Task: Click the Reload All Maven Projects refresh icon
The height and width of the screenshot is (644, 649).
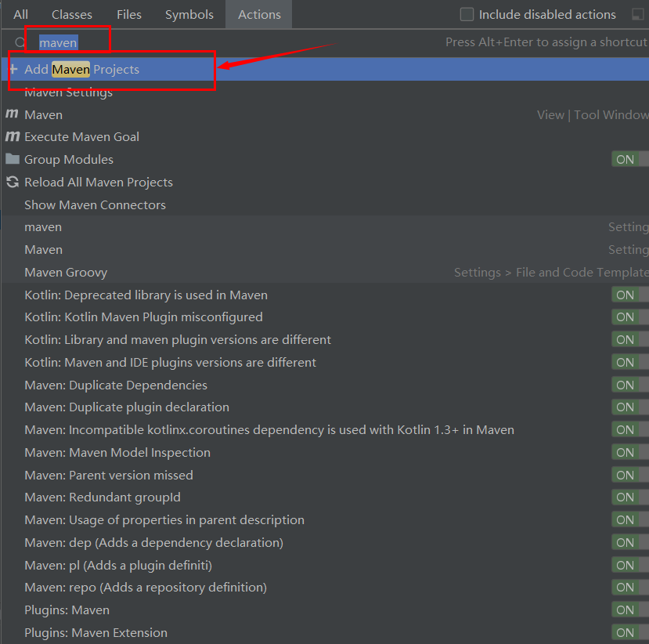Action: coord(13,182)
